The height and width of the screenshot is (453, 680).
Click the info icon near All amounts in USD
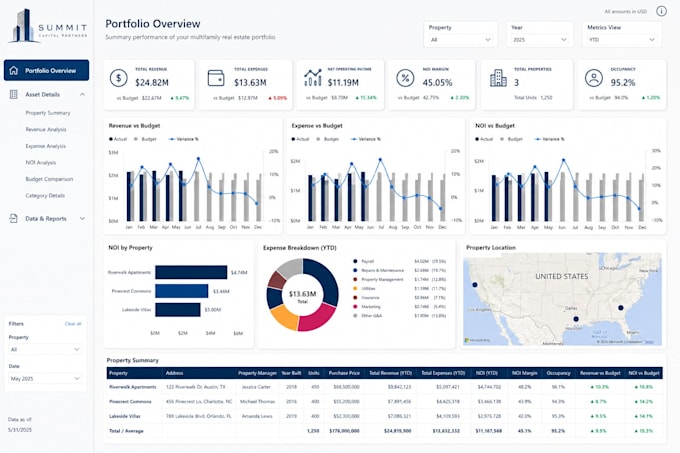661,11
